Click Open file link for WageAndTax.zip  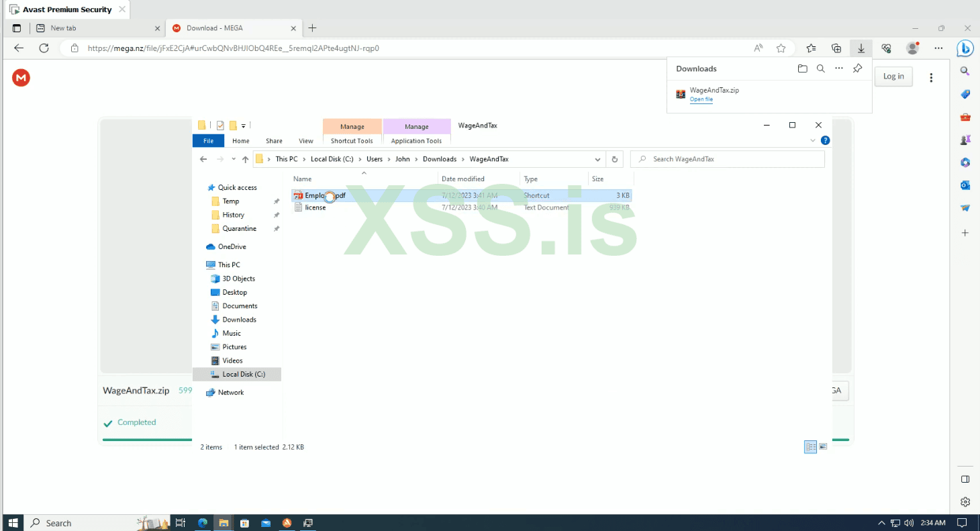coord(701,99)
